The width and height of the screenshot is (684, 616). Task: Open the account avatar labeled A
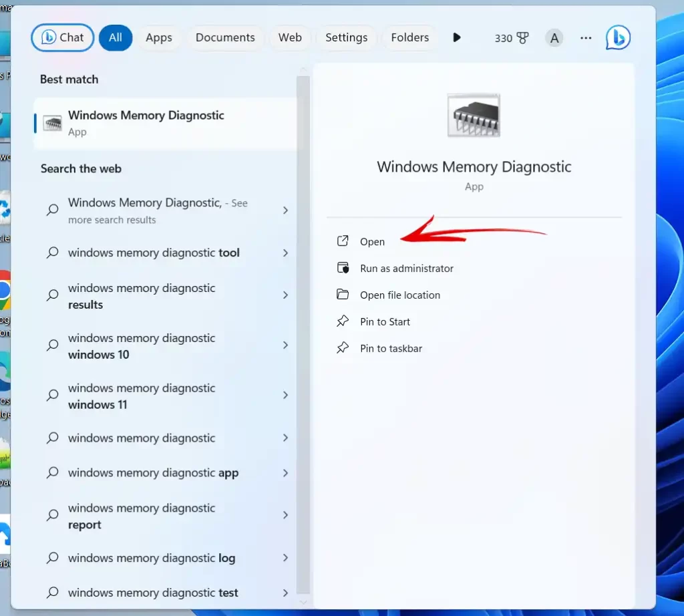[554, 38]
